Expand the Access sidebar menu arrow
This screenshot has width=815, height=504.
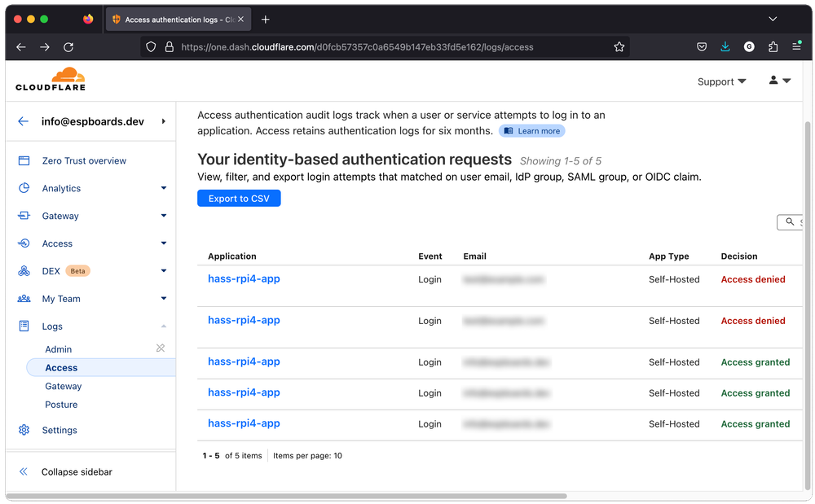tap(164, 243)
